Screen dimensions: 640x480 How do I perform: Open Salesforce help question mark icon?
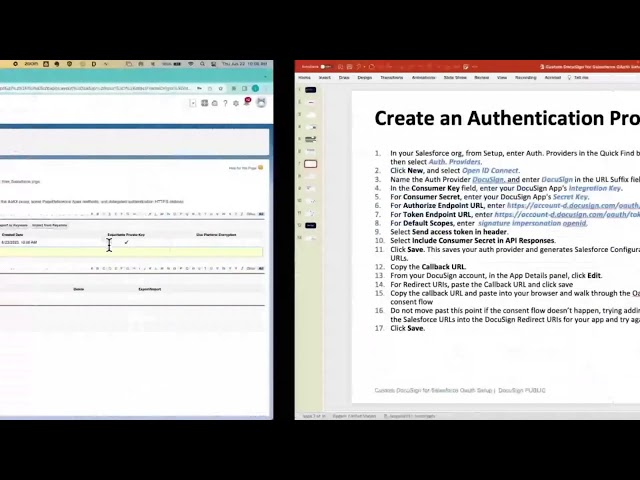[x=225, y=103]
